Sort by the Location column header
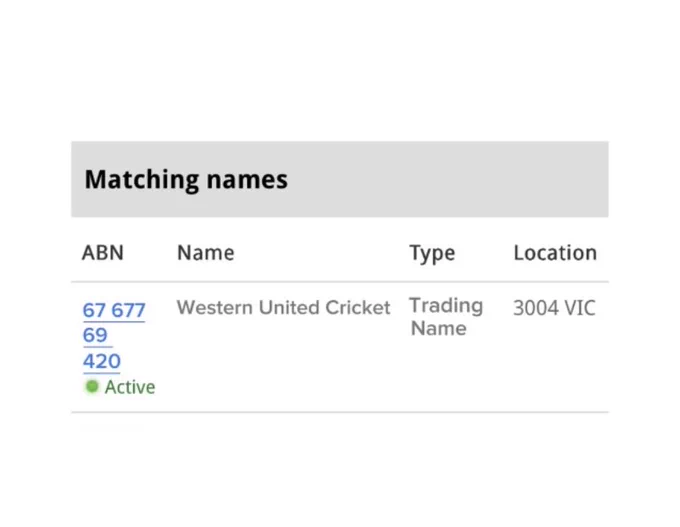The height and width of the screenshot is (527, 680). [x=555, y=252]
